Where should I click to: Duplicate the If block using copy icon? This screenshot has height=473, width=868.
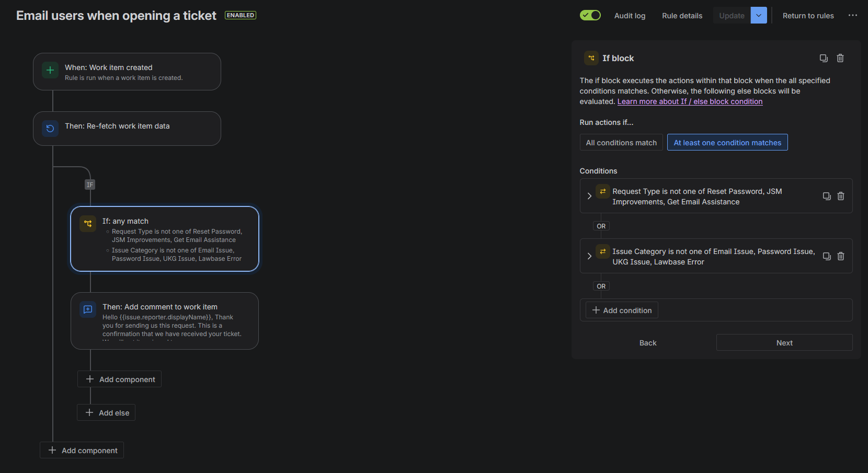(824, 58)
